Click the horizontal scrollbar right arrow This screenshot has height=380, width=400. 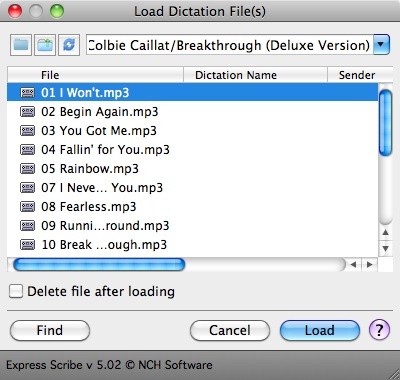pyautogui.click(x=369, y=265)
